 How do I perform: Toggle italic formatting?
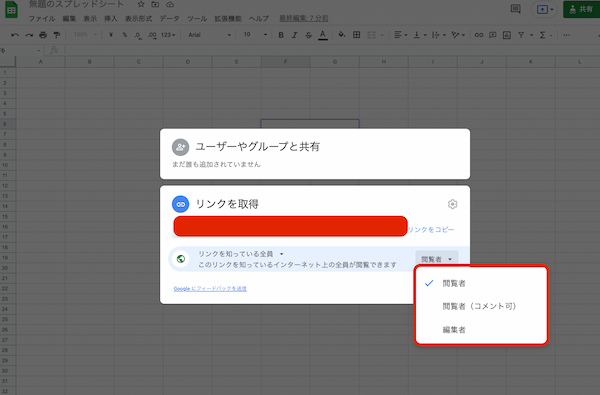tap(295, 35)
